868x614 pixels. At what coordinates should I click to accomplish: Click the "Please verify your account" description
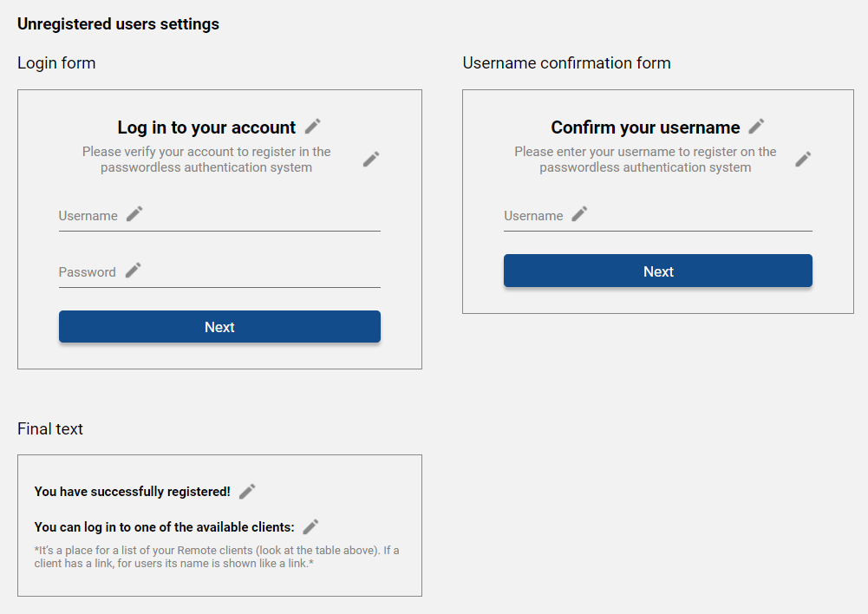point(206,160)
